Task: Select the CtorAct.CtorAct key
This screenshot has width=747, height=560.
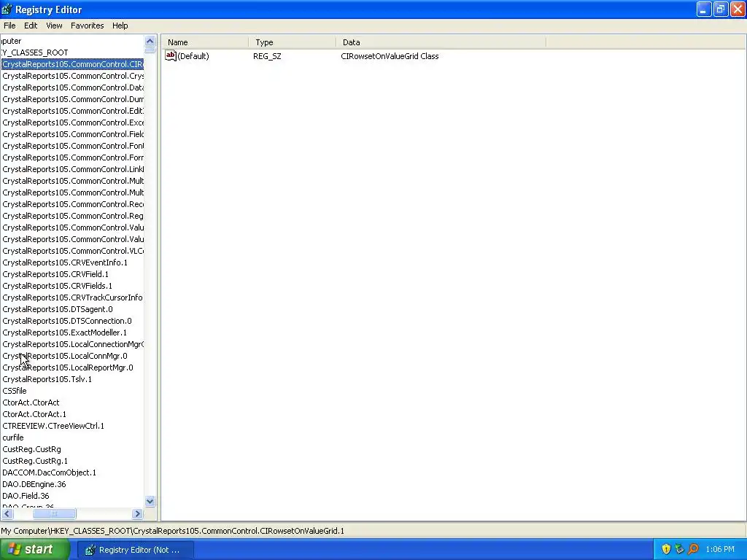Action: pos(31,402)
